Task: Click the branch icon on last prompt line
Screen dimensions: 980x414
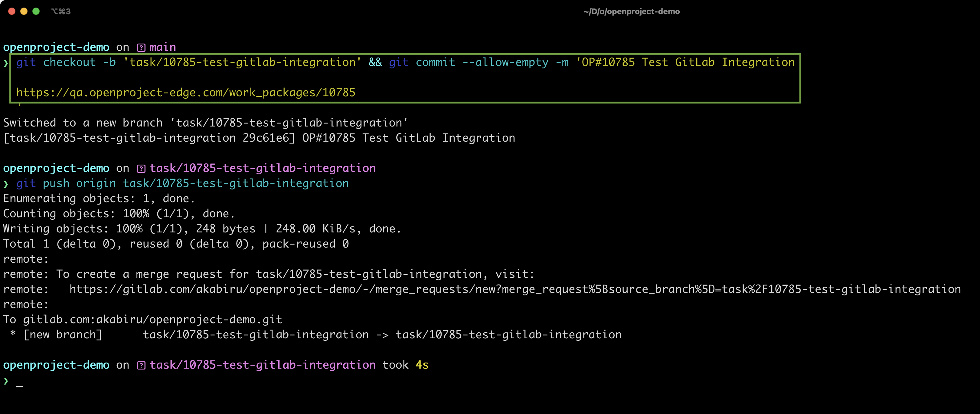Action: (x=141, y=365)
